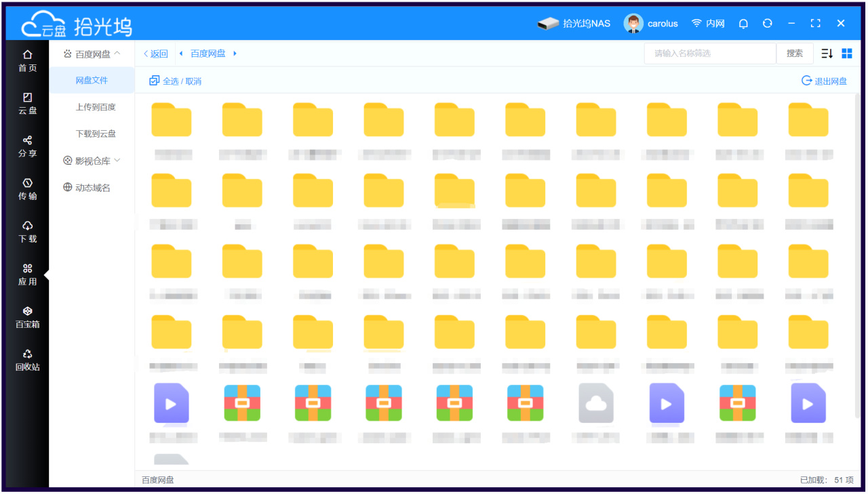The width and height of the screenshot is (868, 494).
Task: Expand the 影视仓库 sidebar group
Action: (x=92, y=161)
